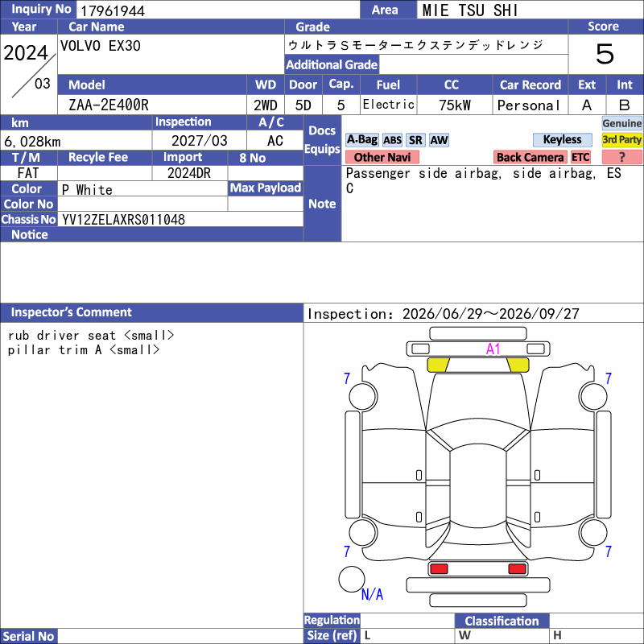Click the Back Camera badge
The image size is (644, 644).
[530, 157]
